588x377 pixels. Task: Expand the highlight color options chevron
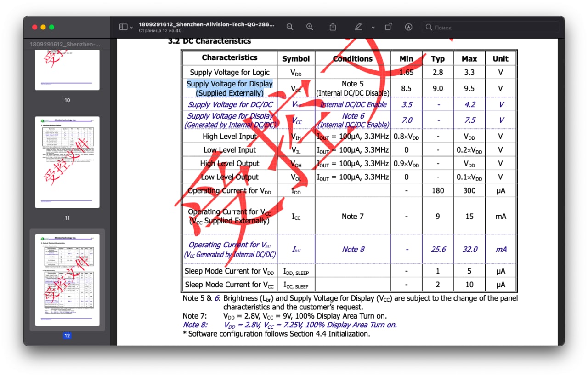point(373,28)
